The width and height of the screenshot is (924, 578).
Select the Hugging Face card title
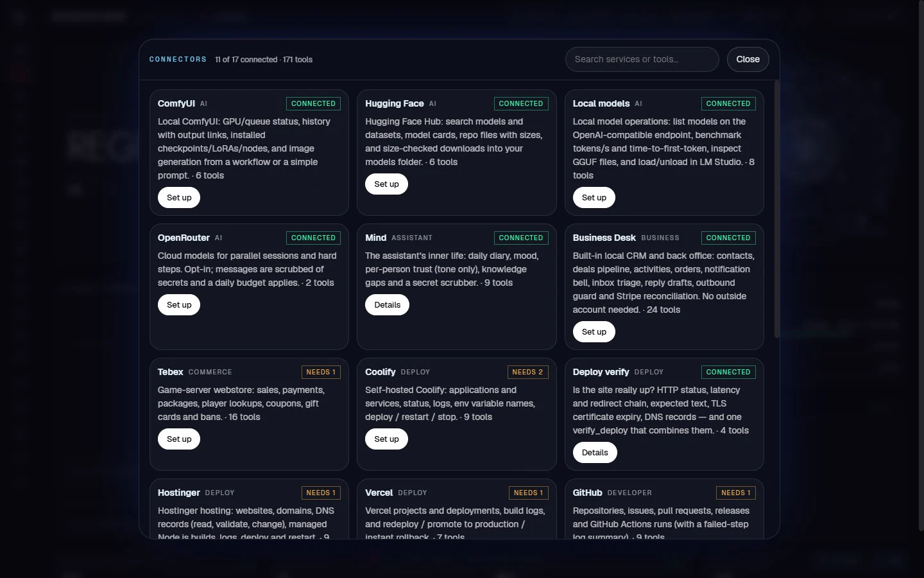tap(395, 103)
